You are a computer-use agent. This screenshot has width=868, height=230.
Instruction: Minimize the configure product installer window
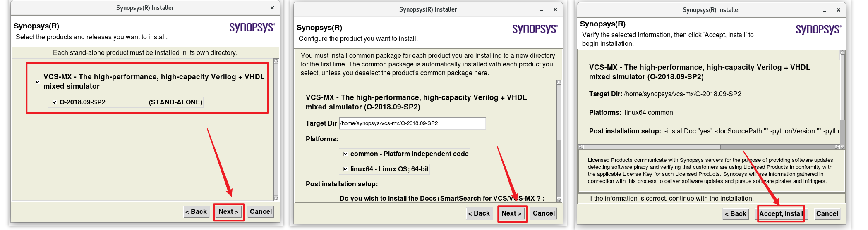[541, 10]
